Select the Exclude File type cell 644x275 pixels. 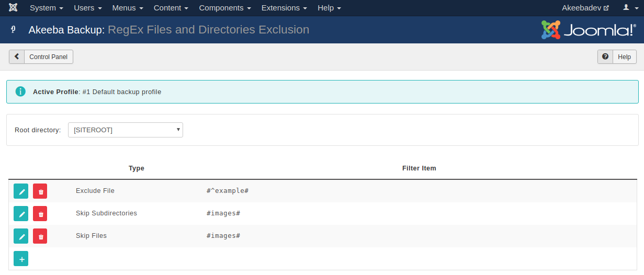coord(95,191)
